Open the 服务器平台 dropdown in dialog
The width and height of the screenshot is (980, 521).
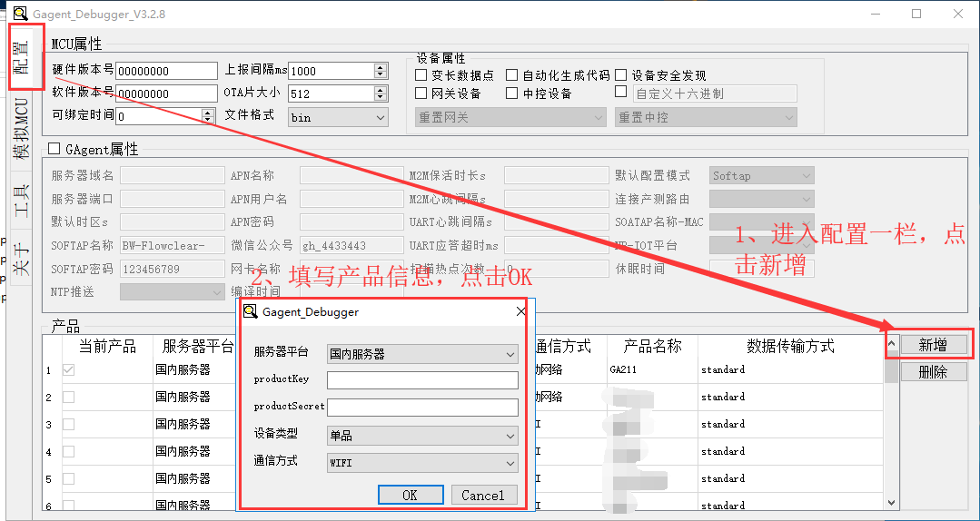[422, 354]
